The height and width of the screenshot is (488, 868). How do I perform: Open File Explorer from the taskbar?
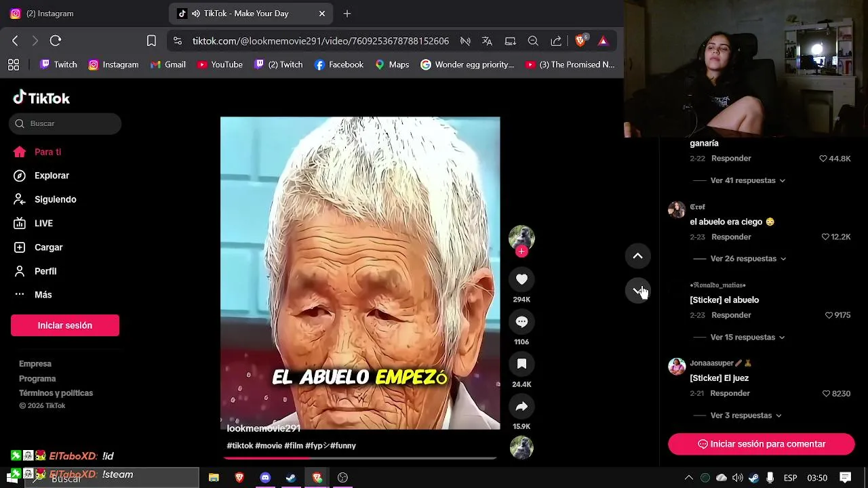click(x=214, y=478)
